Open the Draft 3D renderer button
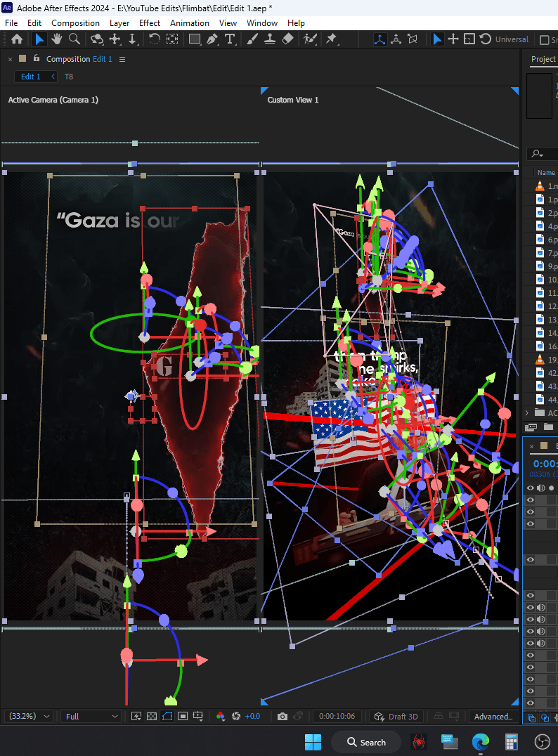Screen dimensions: 558x756 point(396,717)
